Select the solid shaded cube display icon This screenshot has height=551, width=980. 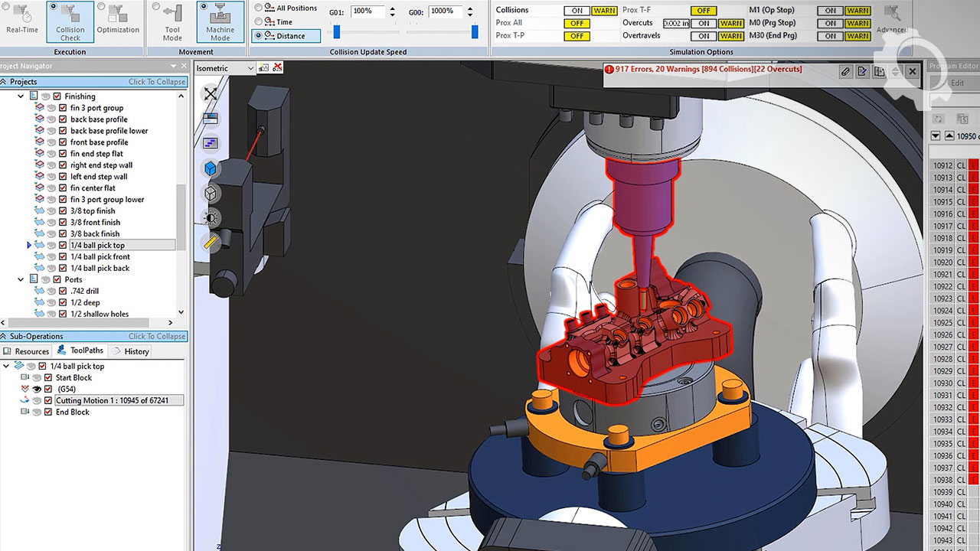[x=211, y=168]
